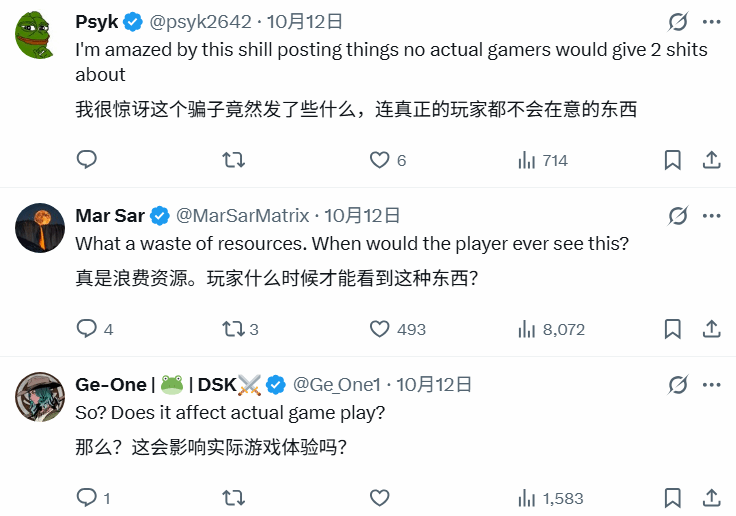Open Psyk tweet's 10月12日 timestamp

307,21
